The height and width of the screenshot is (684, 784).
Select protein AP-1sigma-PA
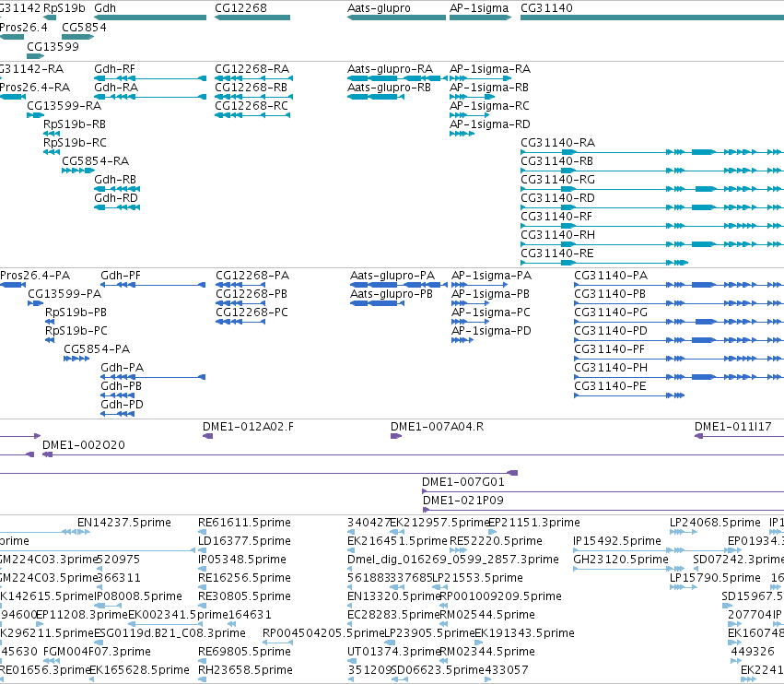coord(492,276)
